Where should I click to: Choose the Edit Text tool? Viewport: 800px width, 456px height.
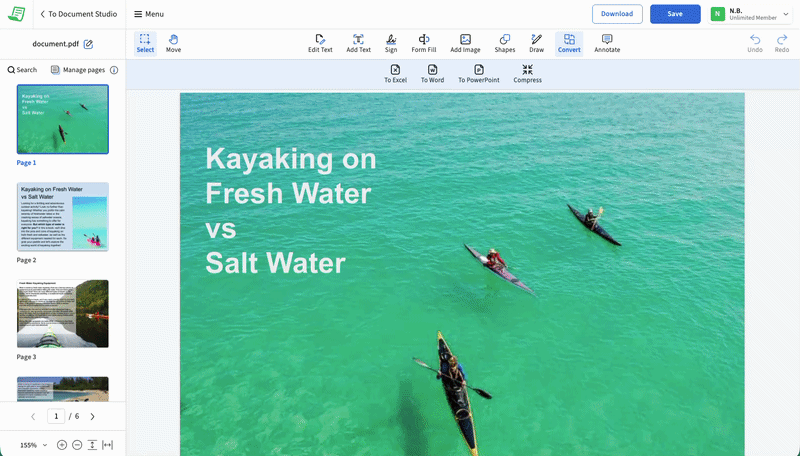click(x=320, y=43)
